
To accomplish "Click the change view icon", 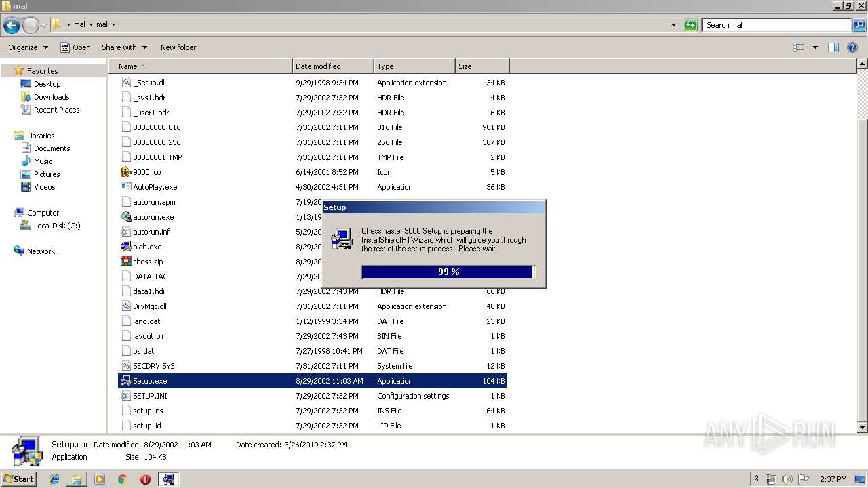I will point(799,47).
